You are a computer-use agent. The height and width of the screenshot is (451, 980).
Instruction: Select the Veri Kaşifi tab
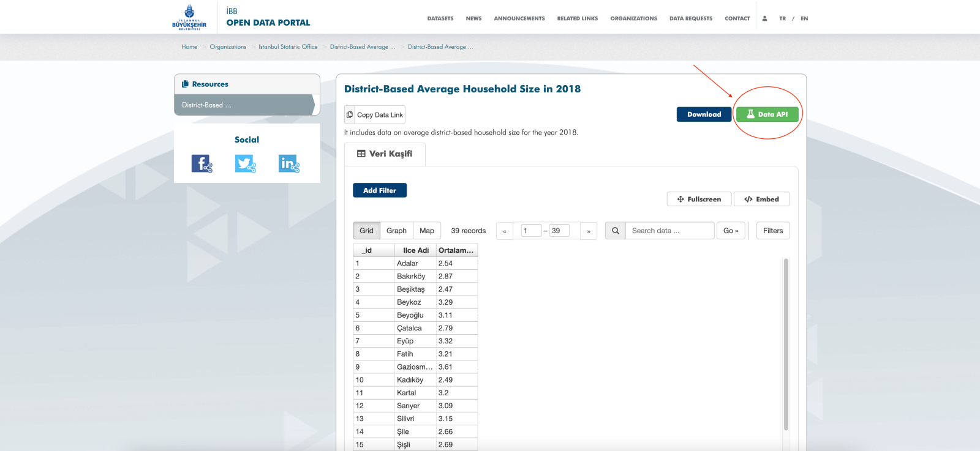pos(385,154)
